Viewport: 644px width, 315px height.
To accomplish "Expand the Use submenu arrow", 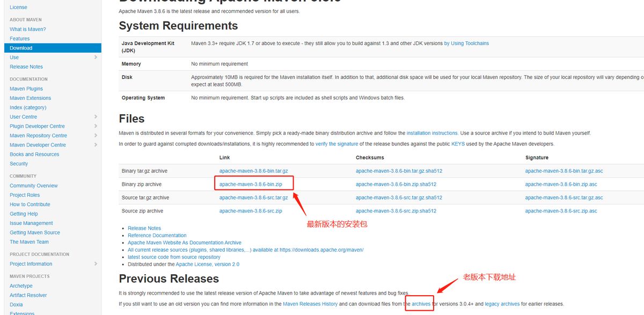I will coord(96,57).
